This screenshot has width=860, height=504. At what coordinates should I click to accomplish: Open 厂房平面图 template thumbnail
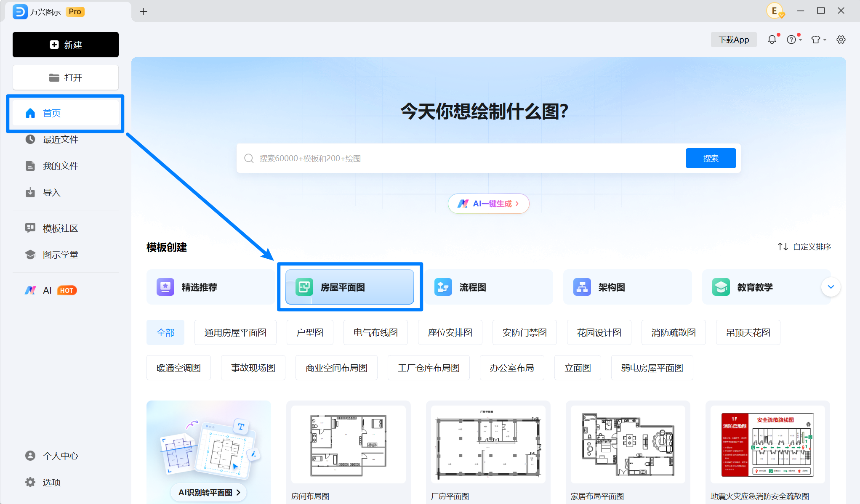click(x=488, y=444)
